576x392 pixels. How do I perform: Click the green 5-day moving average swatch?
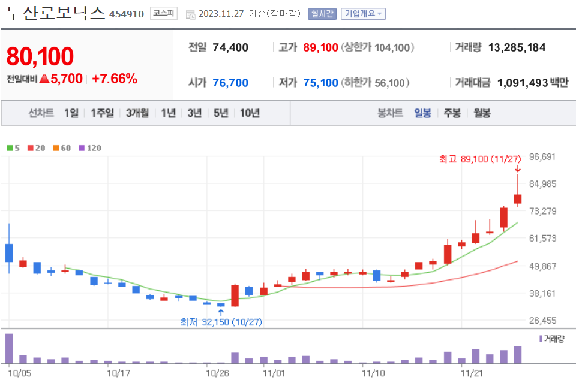pyautogui.click(x=10, y=148)
